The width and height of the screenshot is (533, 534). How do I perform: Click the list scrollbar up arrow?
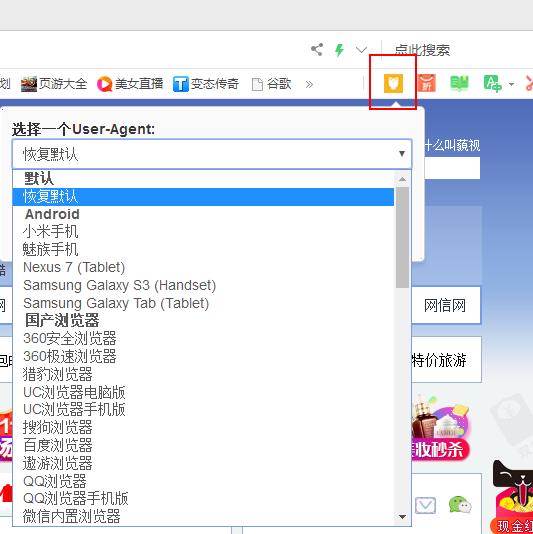(x=402, y=179)
